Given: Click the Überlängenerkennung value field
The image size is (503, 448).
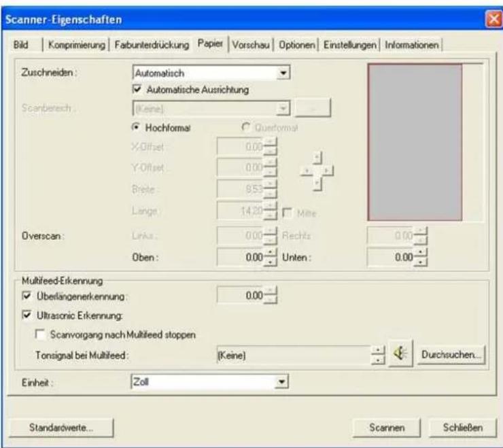Looking at the screenshot, I should (241, 295).
